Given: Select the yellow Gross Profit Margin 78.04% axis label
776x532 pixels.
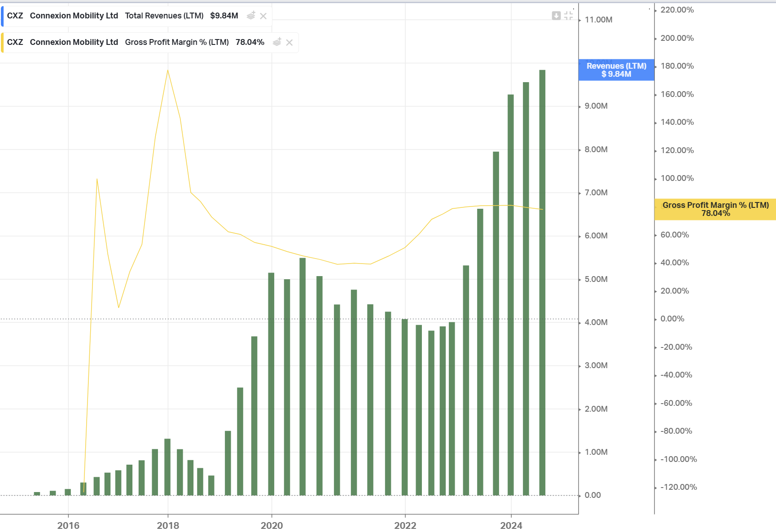Looking at the screenshot, I should pyautogui.click(x=715, y=209).
